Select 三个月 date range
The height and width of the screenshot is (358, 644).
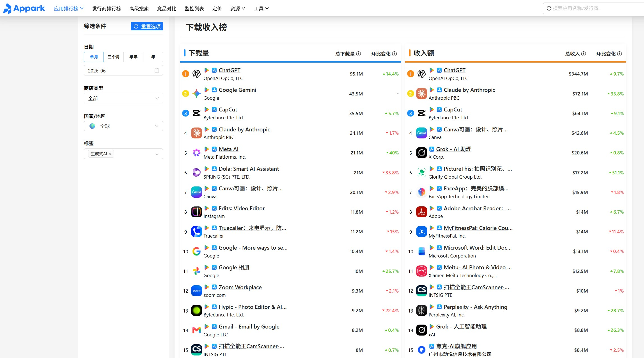(114, 57)
